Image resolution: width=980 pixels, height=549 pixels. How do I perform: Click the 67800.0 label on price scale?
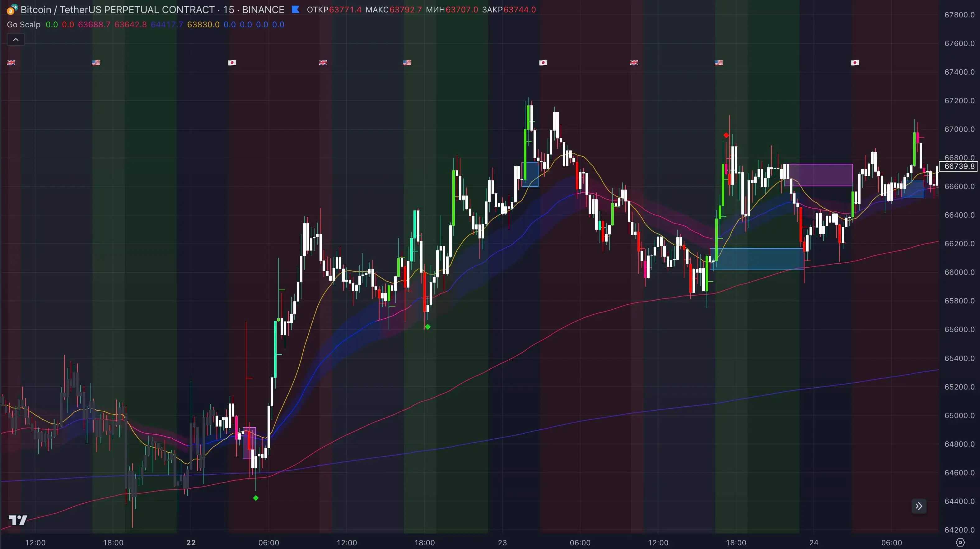tap(959, 15)
